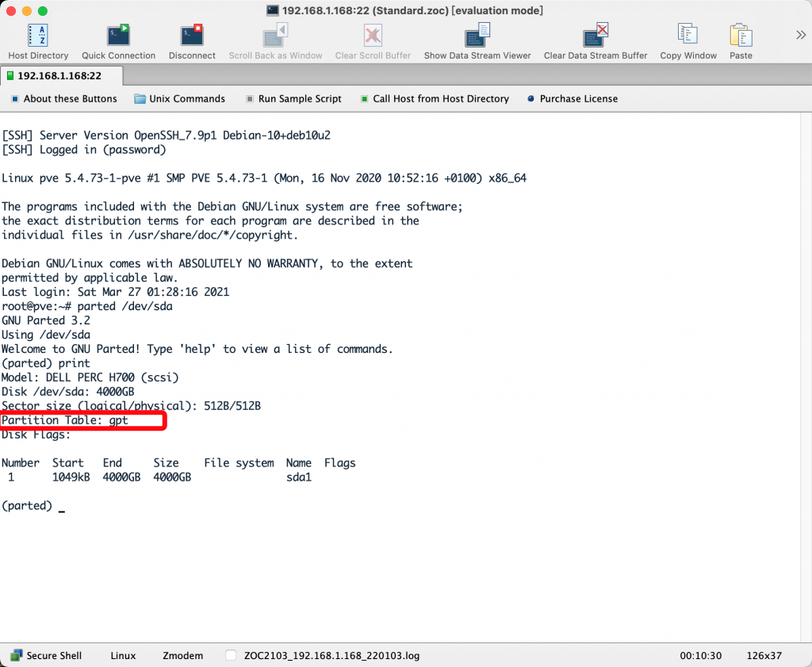Toggle the log file checkbox
The image size is (812, 667).
(231, 656)
